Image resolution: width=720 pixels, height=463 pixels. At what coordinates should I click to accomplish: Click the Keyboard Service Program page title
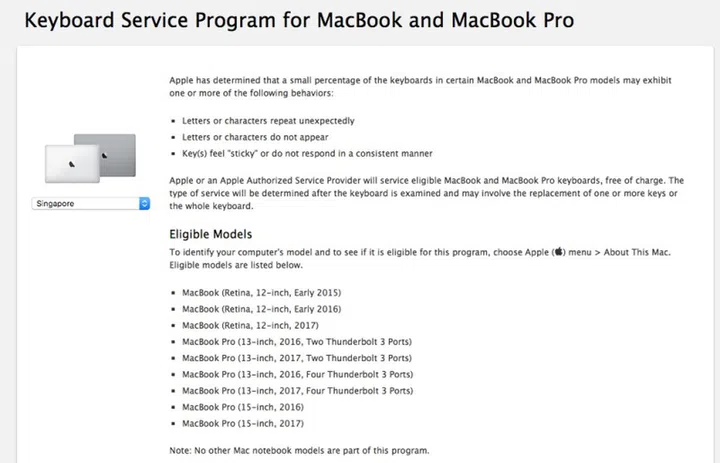[x=298, y=20]
